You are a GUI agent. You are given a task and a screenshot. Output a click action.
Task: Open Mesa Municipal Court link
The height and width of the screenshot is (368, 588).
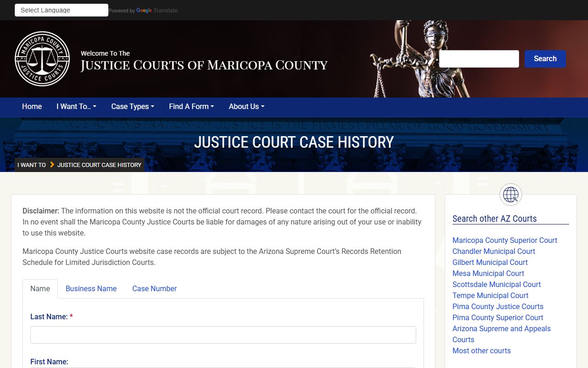[488, 273]
